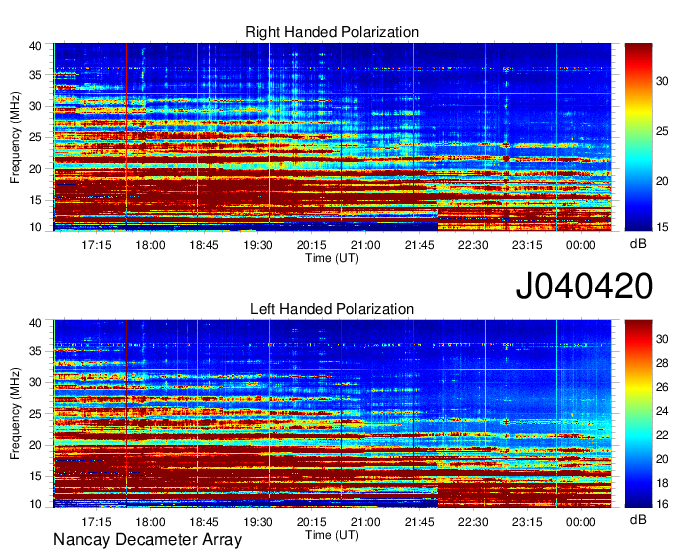Click the dB unit under the Left Handed color bar

click(638, 519)
